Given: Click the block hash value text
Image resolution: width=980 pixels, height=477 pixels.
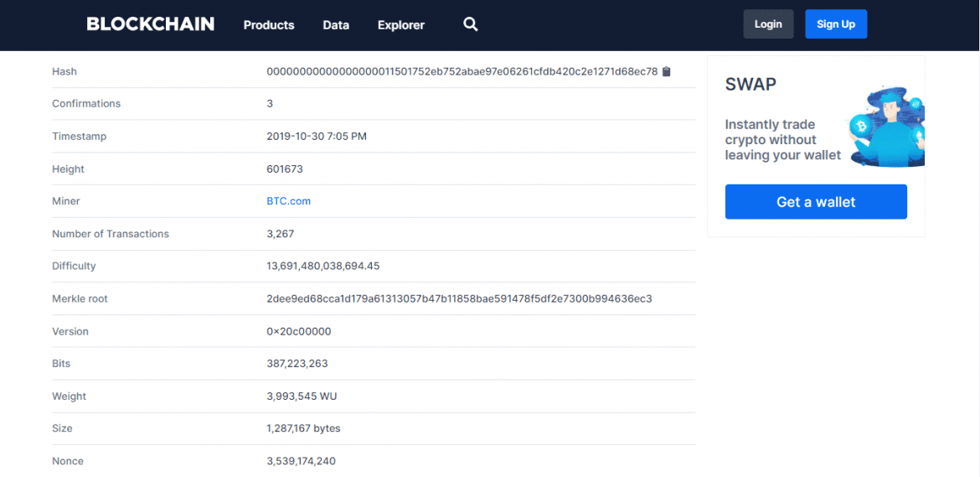Looking at the screenshot, I should coord(462,71).
